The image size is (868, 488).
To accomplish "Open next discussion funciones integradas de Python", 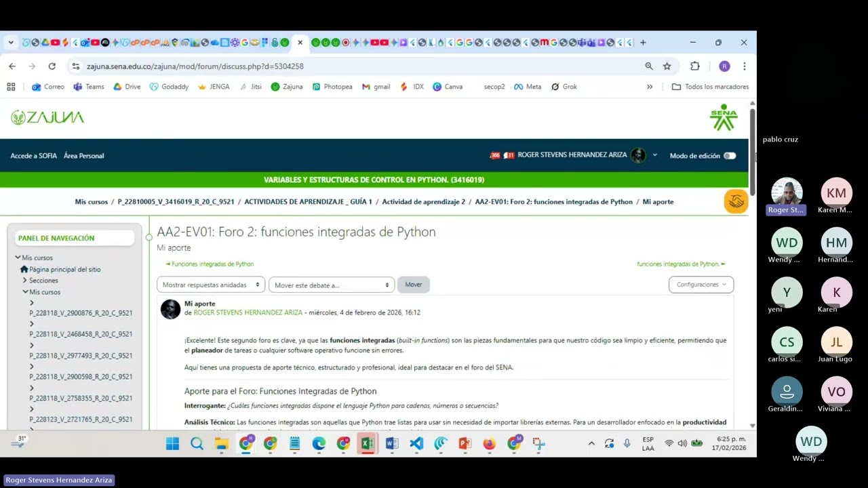I will (681, 264).
